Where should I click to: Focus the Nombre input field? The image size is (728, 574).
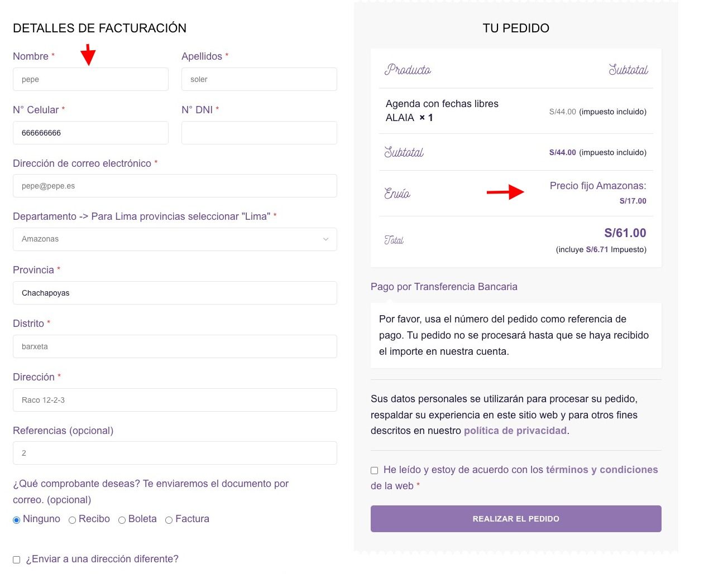(x=90, y=79)
